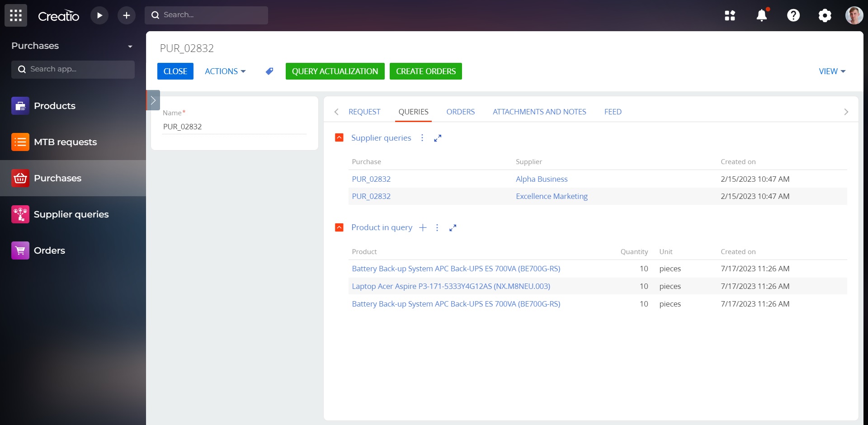Click inside the Name input field
Screen dimensions: 868x425
(x=234, y=127)
